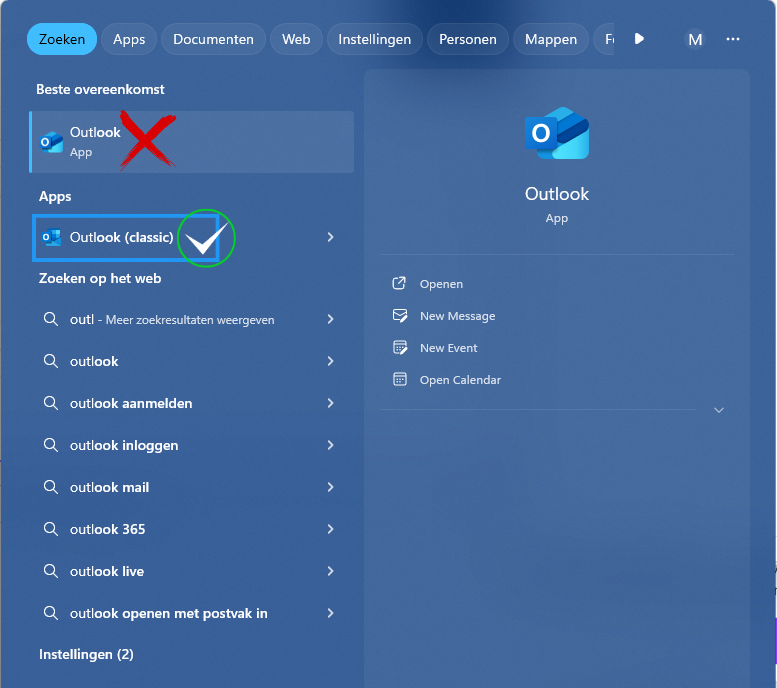Screen dimensions: 777x688
Task: Click search icon beside 'outlook inloggen'
Action: 51,445
